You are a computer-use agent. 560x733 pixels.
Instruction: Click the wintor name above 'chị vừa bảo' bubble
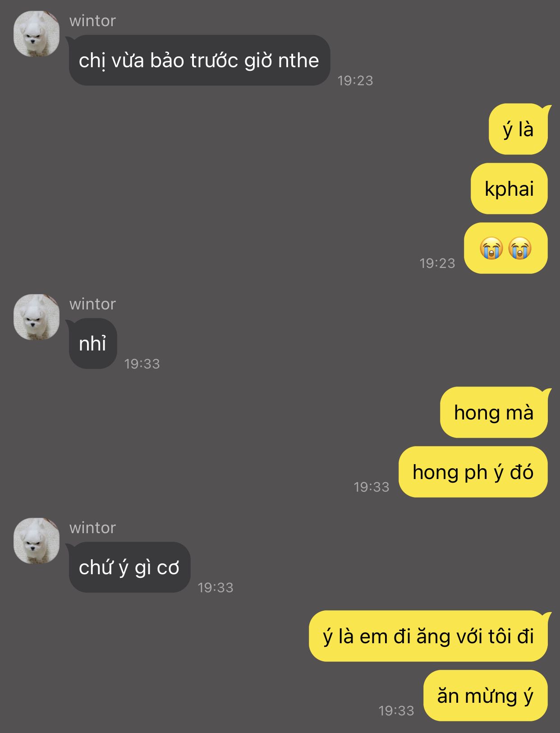coord(92,21)
